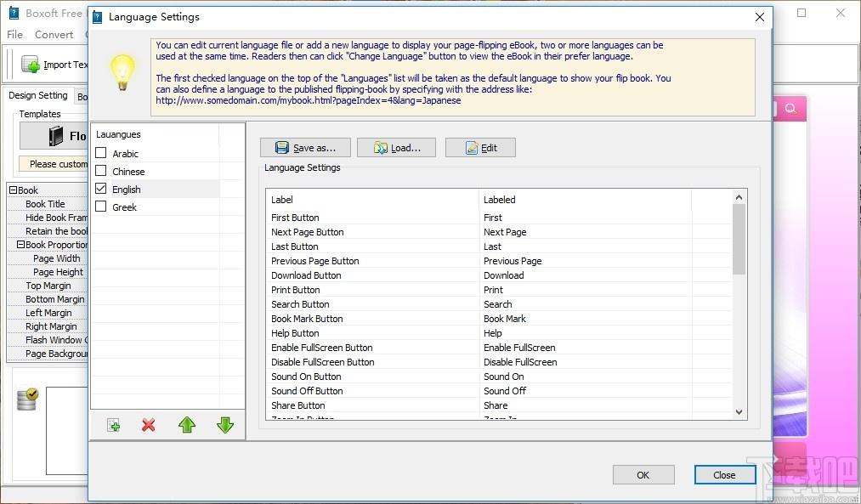Check the Chinese language checkbox
861x504 pixels.
(x=101, y=171)
